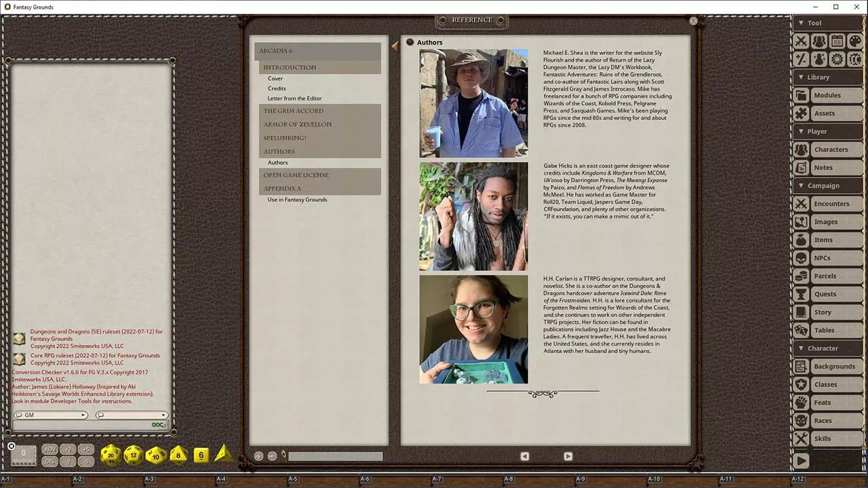Click the Encounters crossed-swords icon

coord(802,204)
